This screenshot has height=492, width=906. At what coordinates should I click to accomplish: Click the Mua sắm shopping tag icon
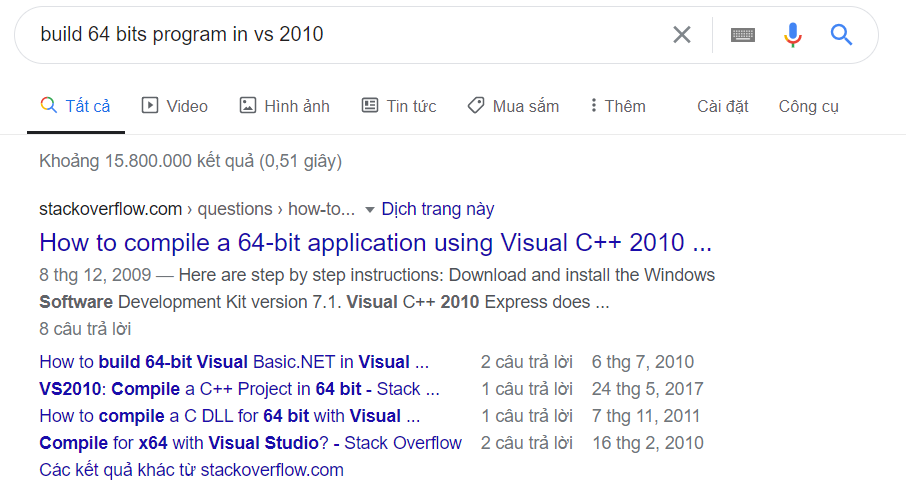click(476, 106)
